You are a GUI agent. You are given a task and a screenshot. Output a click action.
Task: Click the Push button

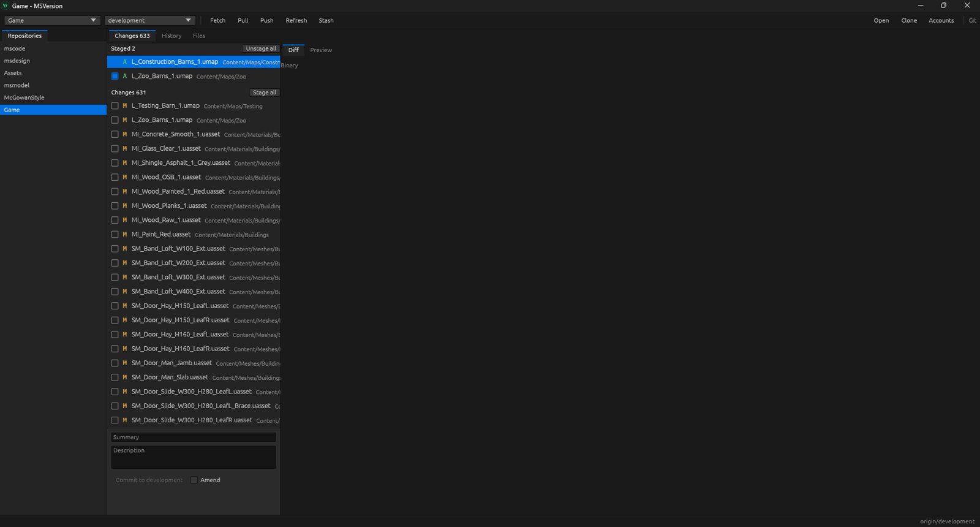(266, 20)
